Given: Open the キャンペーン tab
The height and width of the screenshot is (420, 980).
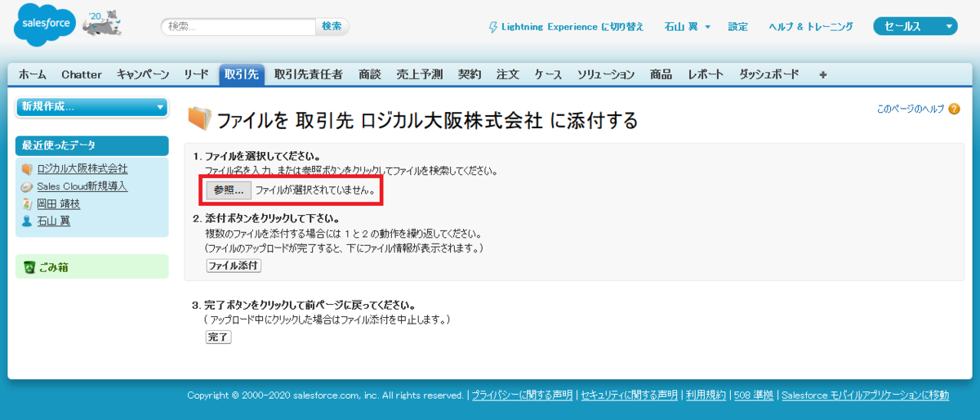Looking at the screenshot, I should [143, 74].
